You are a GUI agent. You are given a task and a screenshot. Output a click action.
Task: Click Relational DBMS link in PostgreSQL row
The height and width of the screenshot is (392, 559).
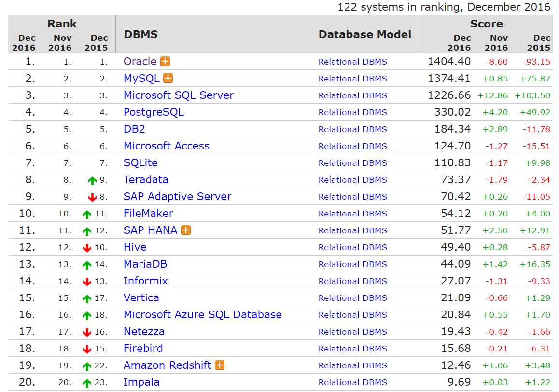coord(352,112)
